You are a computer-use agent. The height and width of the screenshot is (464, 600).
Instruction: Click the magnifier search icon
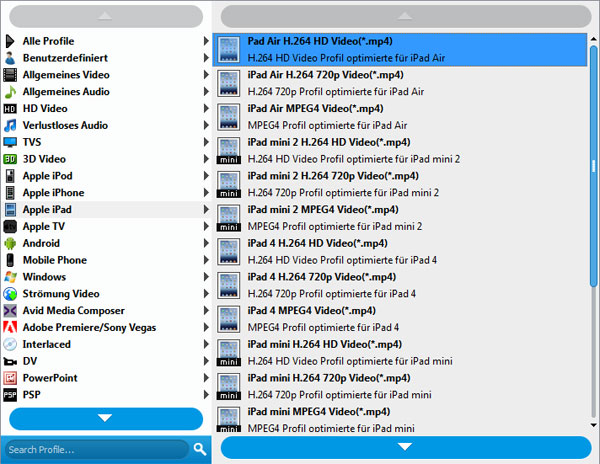point(200,449)
